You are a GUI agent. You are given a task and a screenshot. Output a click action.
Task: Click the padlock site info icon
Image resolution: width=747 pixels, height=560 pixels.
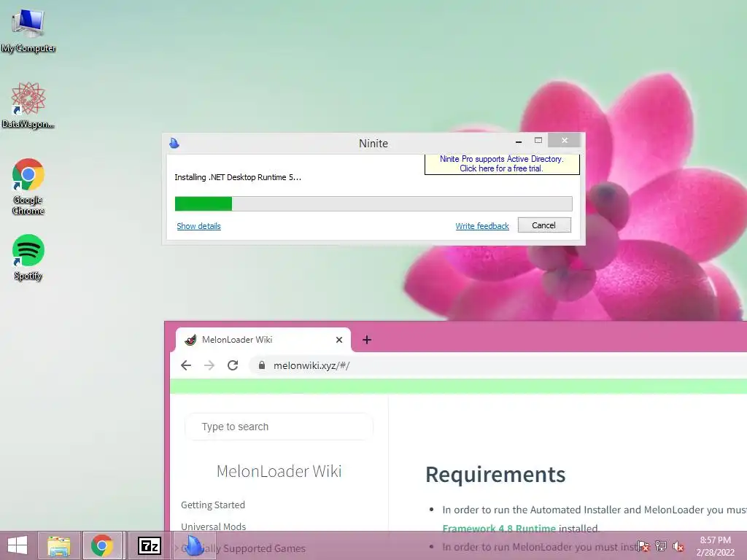tap(262, 365)
